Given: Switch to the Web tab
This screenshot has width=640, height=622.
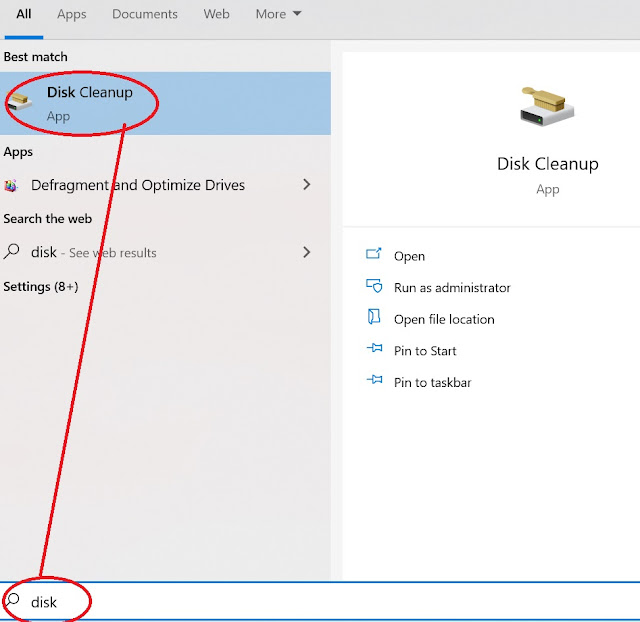Looking at the screenshot, I should pyautogui.click(x=216, y=14).
